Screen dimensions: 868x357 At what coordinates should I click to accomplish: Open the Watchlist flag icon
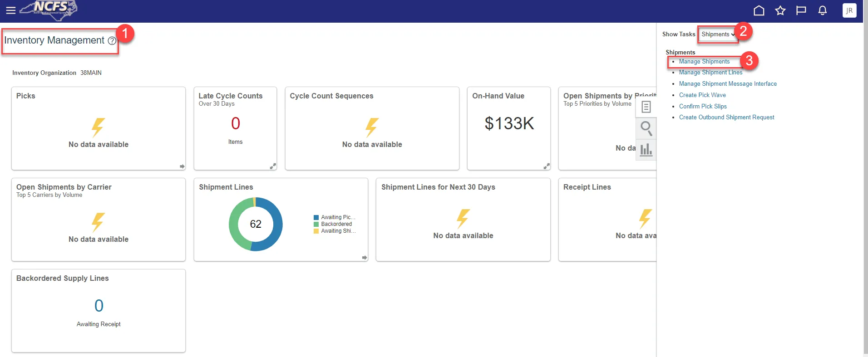click(801, 10)
